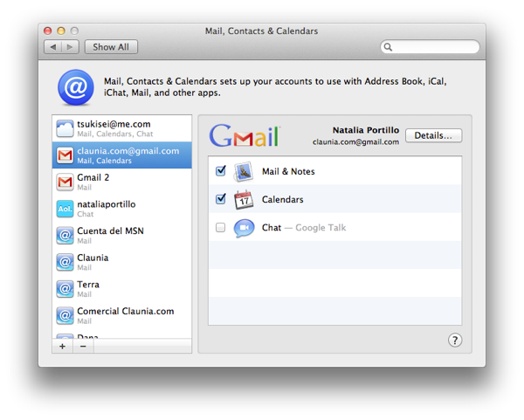This screenshot has height=420, width=524.
Task: Go forward with the right arrow button
Action: click(x=70, y=47)
